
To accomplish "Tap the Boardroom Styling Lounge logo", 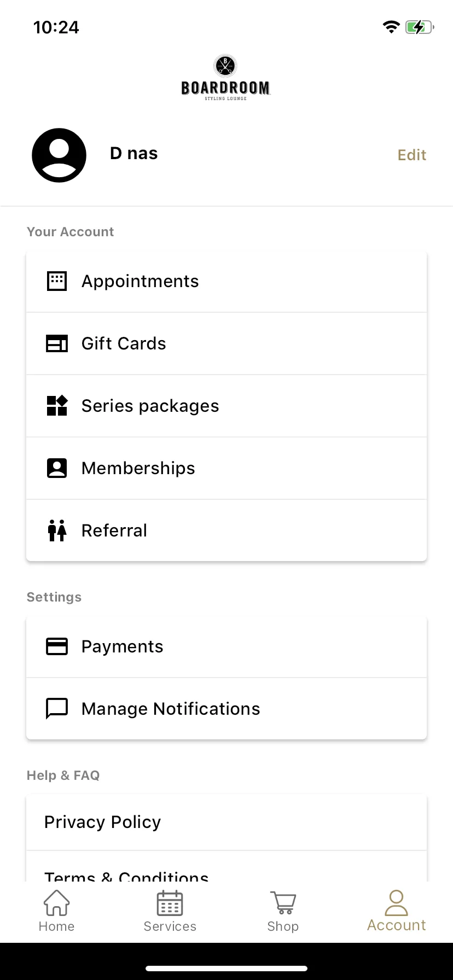I will pyautogui.click(x=226, y=78).
